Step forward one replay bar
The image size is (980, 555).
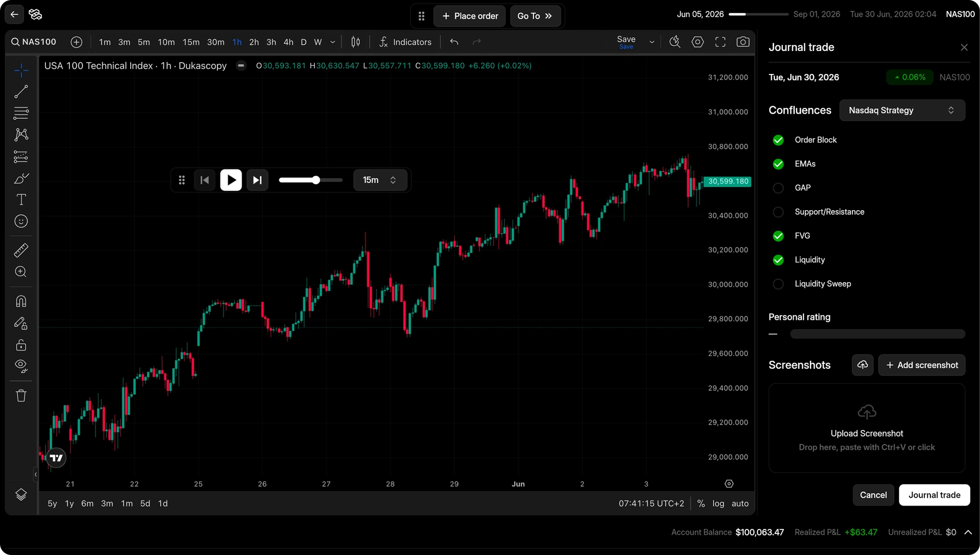coord(257,180)
